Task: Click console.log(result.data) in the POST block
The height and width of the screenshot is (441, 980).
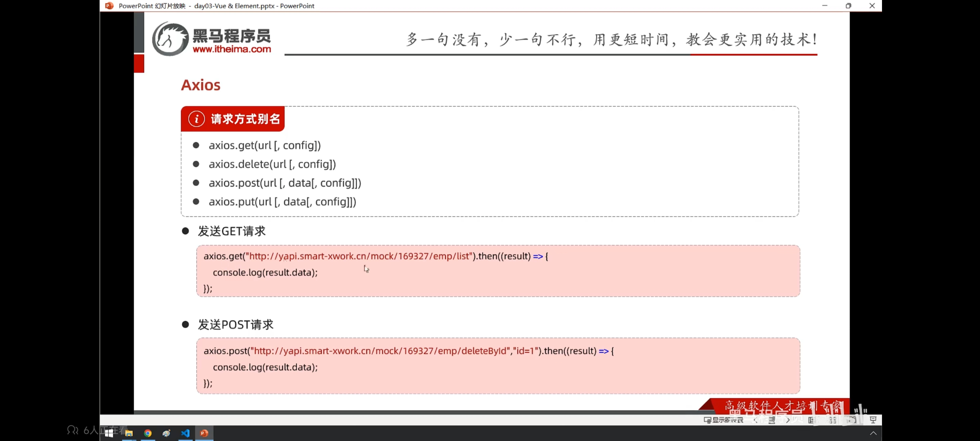Action: pos(265,367)
